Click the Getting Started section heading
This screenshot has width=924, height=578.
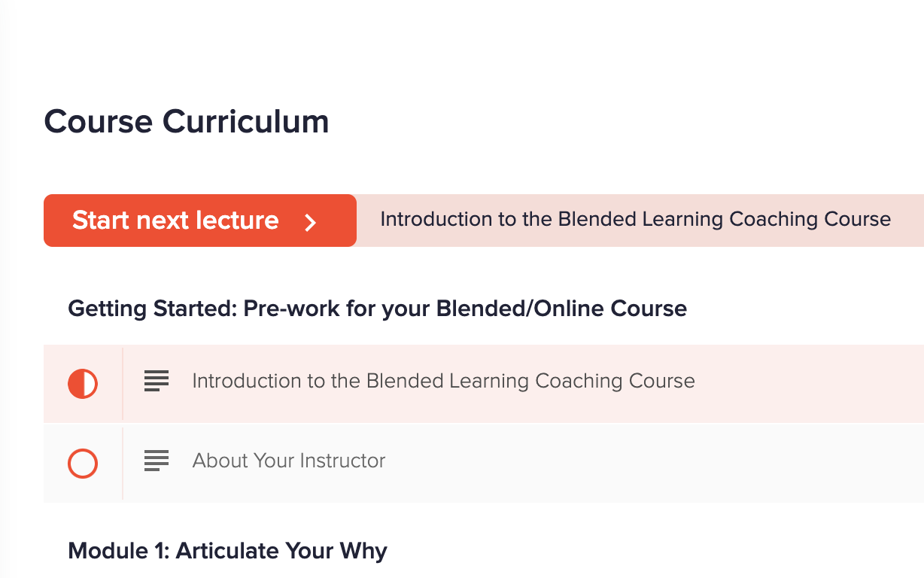pos(377,309)
